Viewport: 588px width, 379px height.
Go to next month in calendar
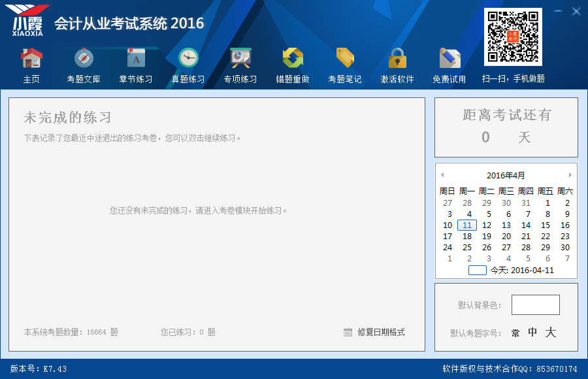tap(570, 175)
